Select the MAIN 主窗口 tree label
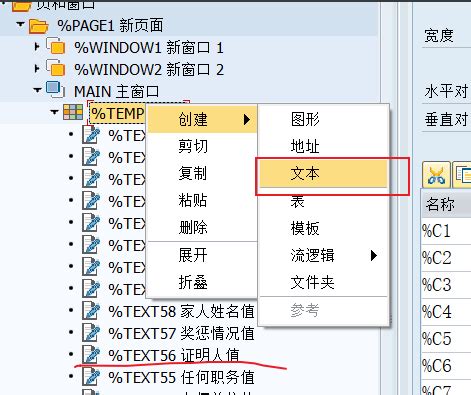This screenshot has width=471, height=395. pyautogui.click(x=117, y=92)
